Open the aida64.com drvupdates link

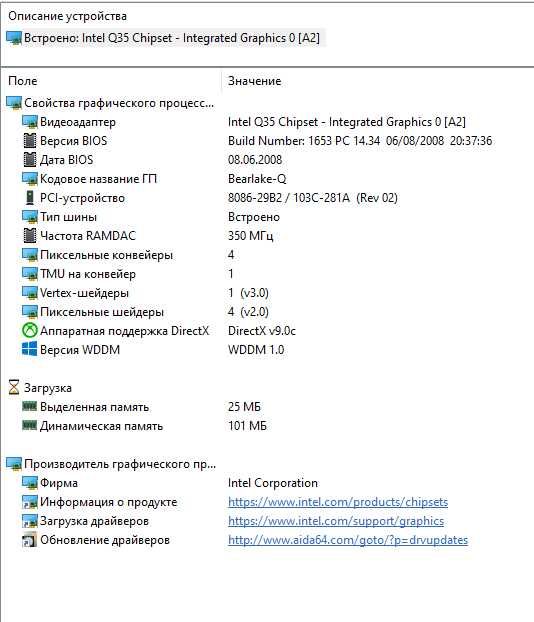348,540
